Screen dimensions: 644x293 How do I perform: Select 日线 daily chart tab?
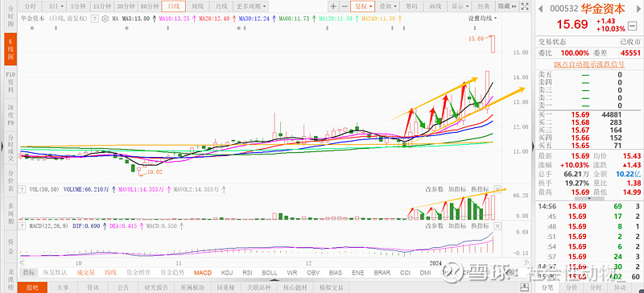(x=173, y=6)
